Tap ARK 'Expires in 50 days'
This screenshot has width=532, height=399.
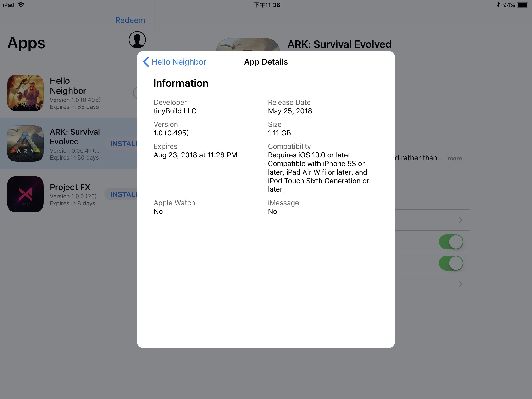74,158
